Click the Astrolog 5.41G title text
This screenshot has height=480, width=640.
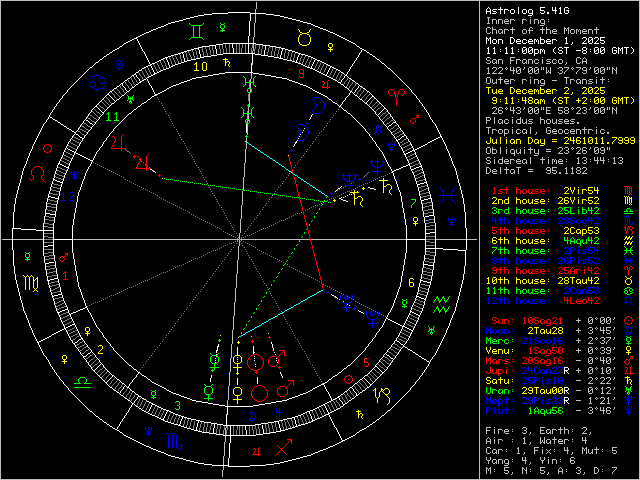(x=527, y=10)
